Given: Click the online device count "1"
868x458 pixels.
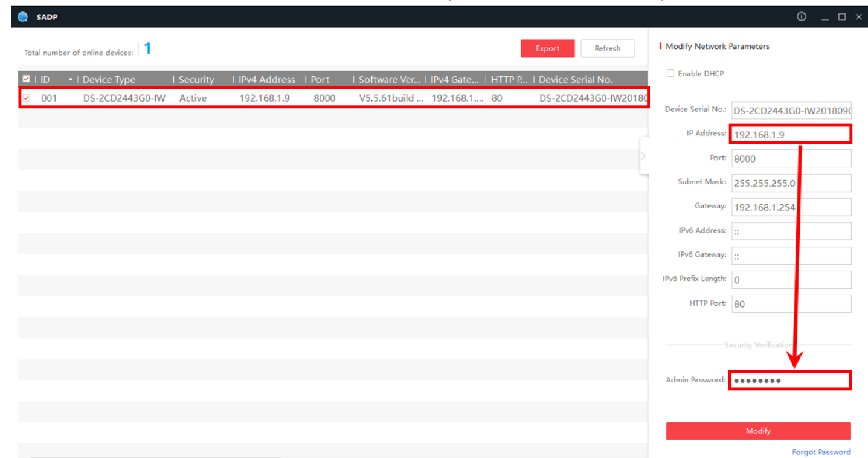Looking at the screenshot, I should (x=147, y=49).
